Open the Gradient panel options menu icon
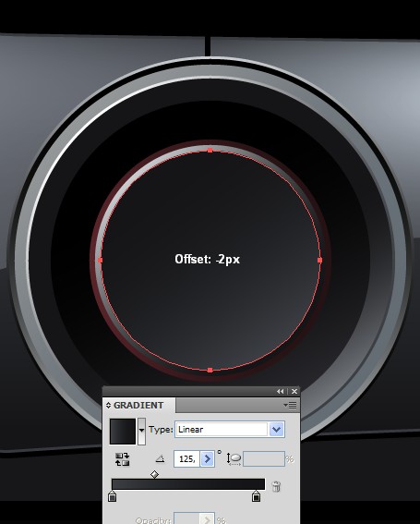Image resolution: width=420 pixels, height=524 pixels. (290, 406)
